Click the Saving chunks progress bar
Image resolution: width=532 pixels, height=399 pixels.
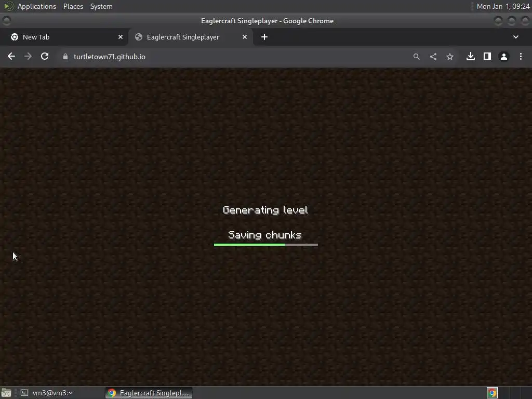266,245
